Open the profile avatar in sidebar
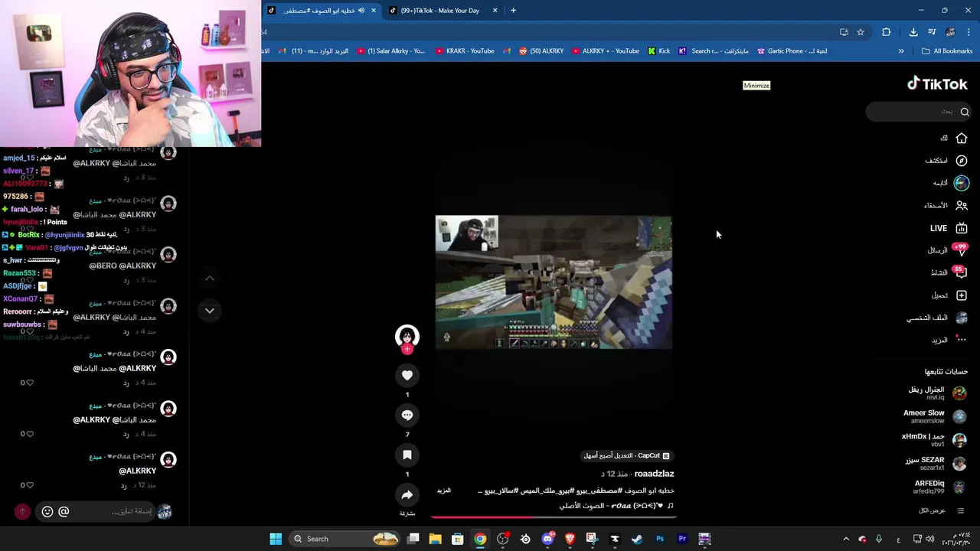Screen dimensions: 980x551 click(962, 318)
